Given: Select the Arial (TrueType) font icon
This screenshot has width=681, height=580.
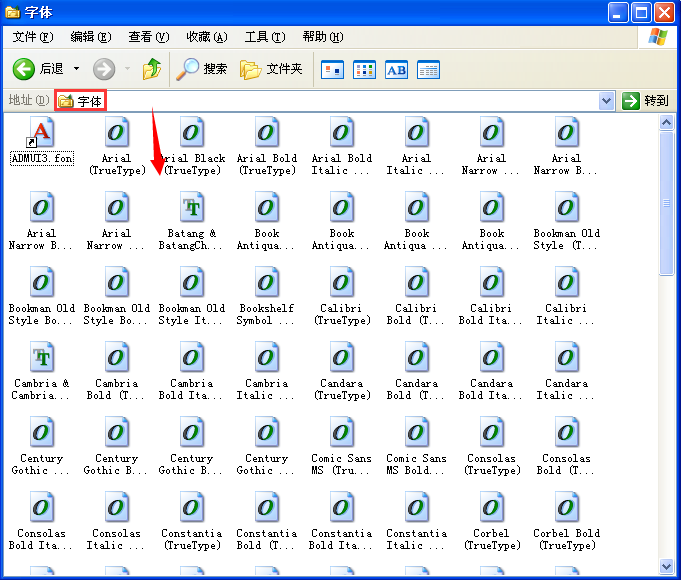Looking at the screenshot, I should [x=117, y=146].
